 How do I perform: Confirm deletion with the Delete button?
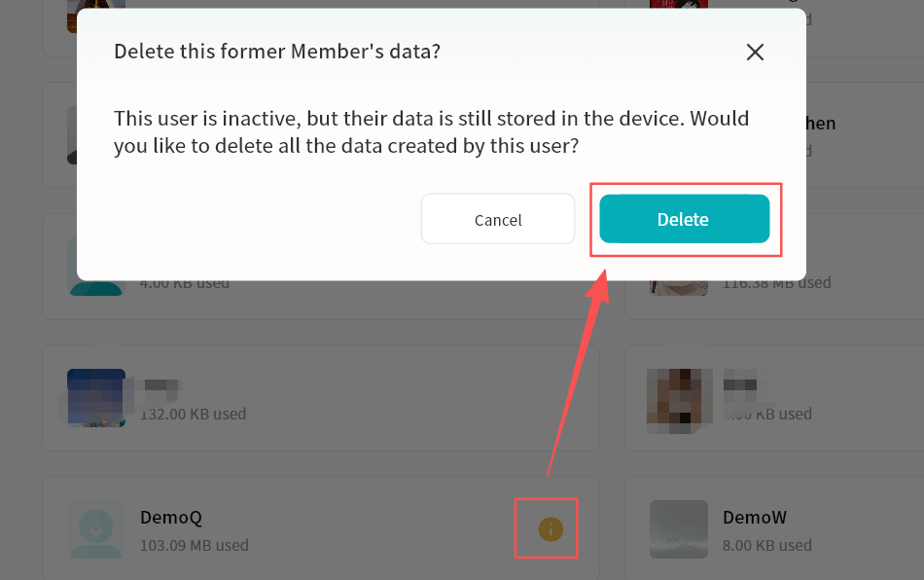click(x=684, y=220)
